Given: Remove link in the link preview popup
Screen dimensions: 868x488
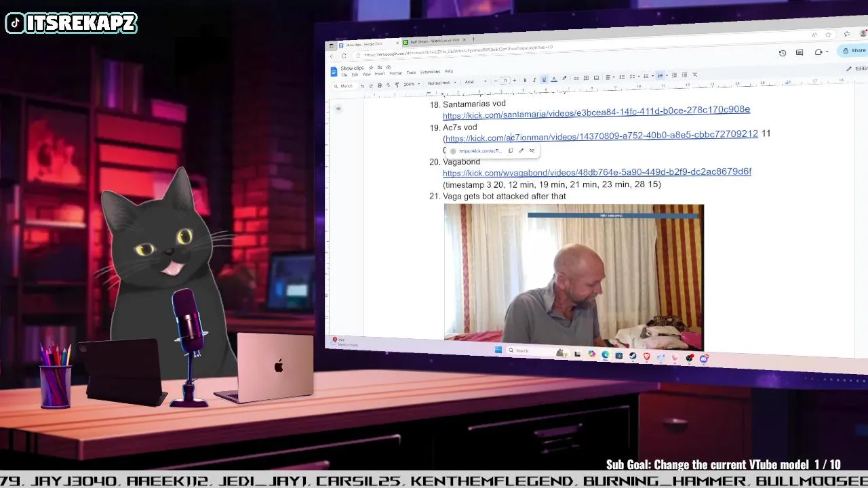Looking at the screenshot, I should click(x=532, y=150).
